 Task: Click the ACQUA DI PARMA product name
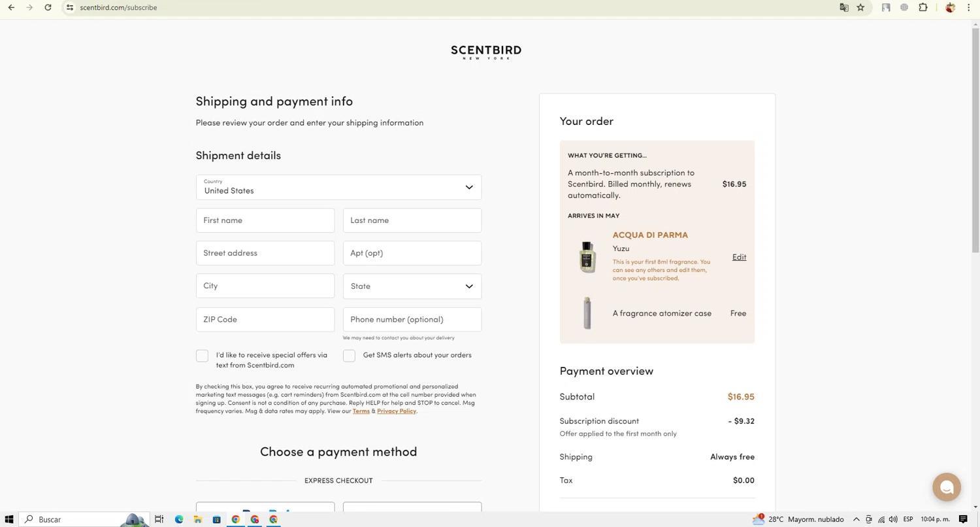coord(650,235)
